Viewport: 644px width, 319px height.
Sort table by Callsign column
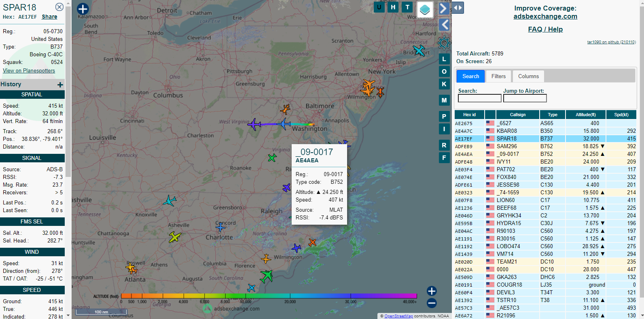pos(518,115)
